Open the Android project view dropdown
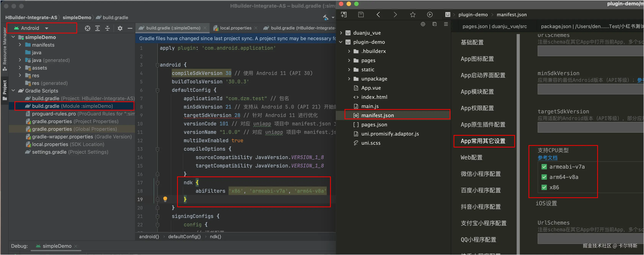The image size is (644, 255). (x=46, y=28)
